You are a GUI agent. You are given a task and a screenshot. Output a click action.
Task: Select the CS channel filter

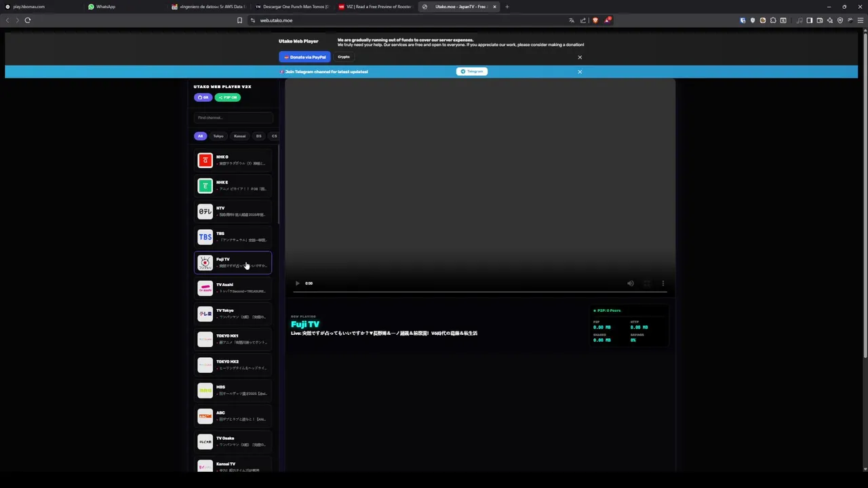click(x=274, y=136)
